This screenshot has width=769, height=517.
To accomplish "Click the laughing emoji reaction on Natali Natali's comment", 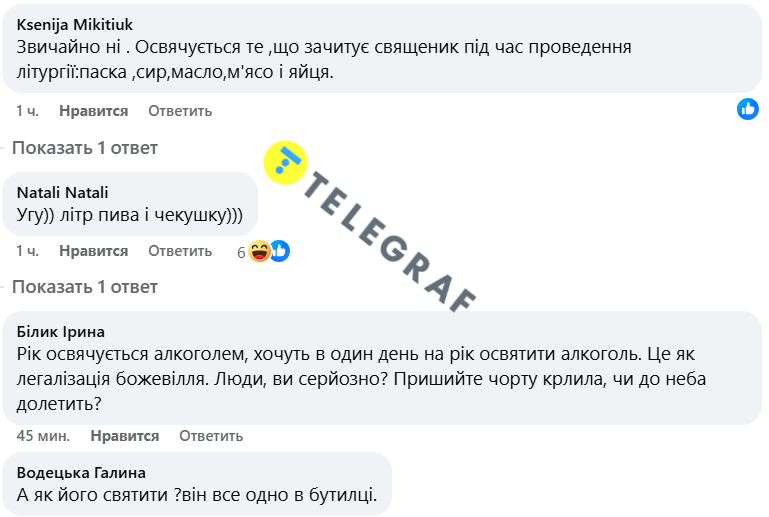I will 259,251.
